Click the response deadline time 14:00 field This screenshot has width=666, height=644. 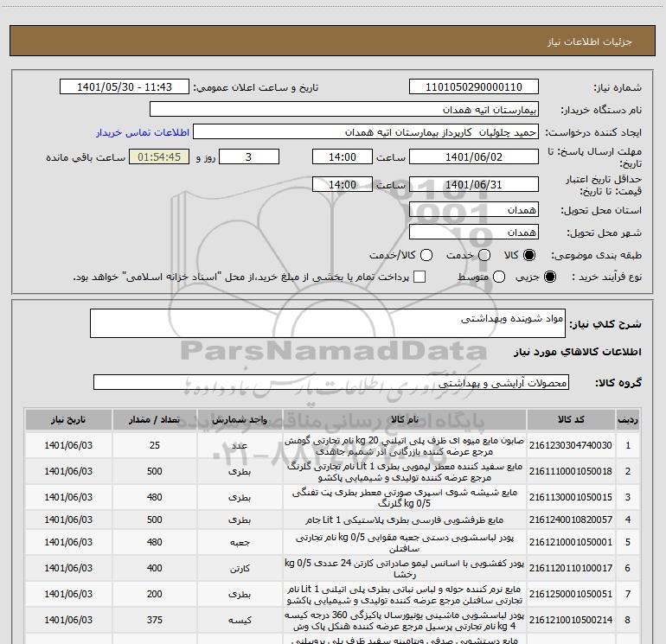tap(343, 156)
